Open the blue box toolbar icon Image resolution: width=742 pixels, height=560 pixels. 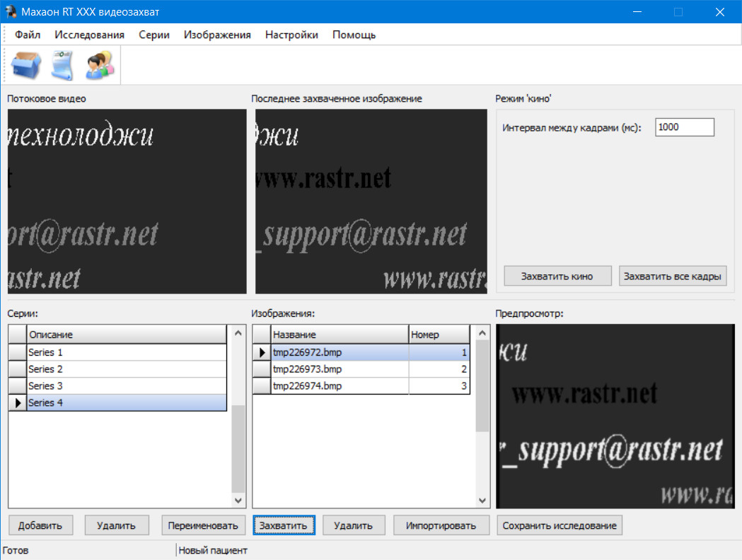coord(26,65)
